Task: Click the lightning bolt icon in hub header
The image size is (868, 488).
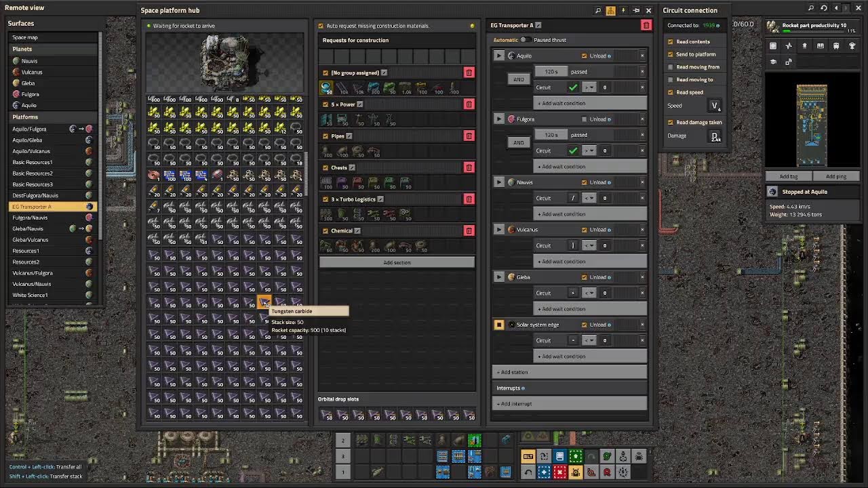Action: 623,10
